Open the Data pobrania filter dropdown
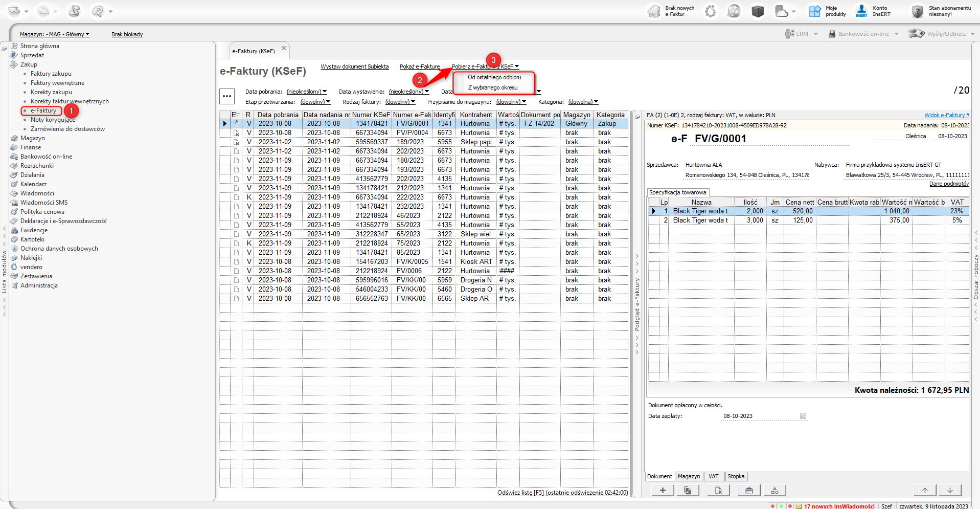Image resolution: width=980 pixels, height=509 pixels. 306,92
